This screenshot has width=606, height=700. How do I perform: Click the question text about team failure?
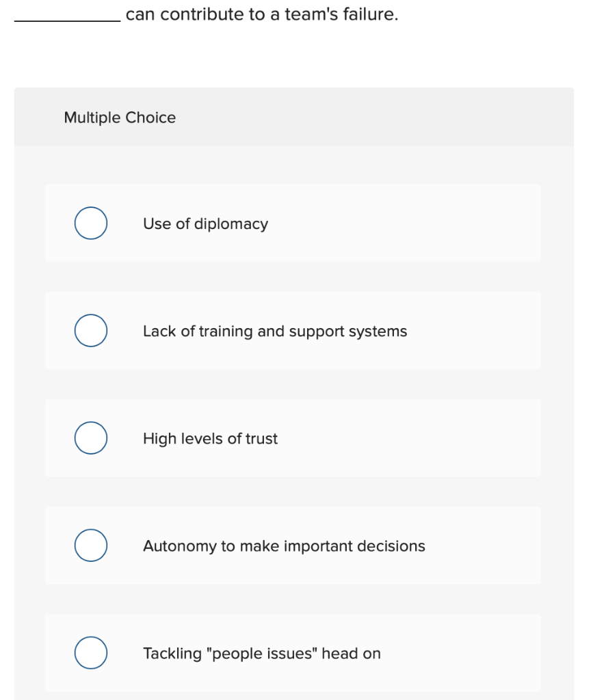(x=260, y=14)
